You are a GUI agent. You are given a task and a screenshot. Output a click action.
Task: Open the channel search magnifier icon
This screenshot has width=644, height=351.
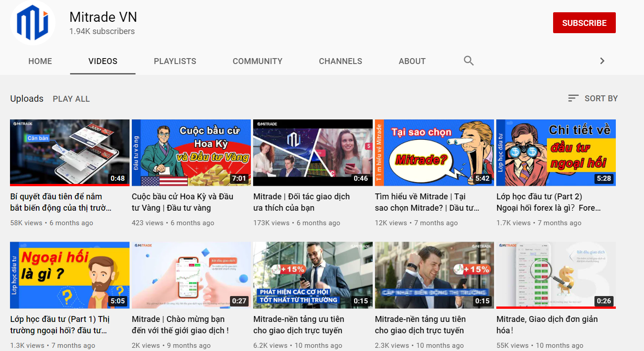coord(469,61)
